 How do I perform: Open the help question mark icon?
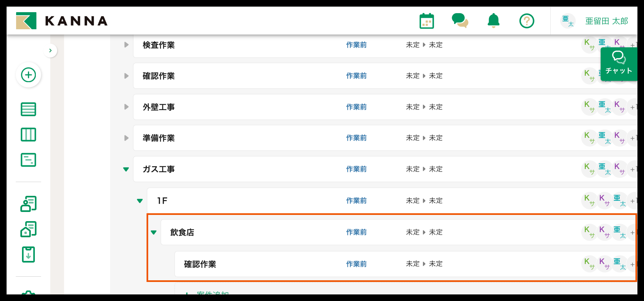point(527,21)
